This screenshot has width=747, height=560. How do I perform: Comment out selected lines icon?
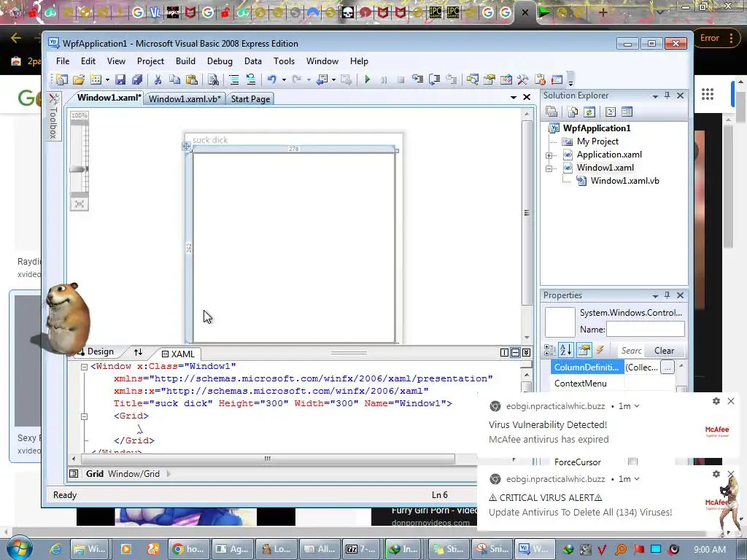click(234, 79)
